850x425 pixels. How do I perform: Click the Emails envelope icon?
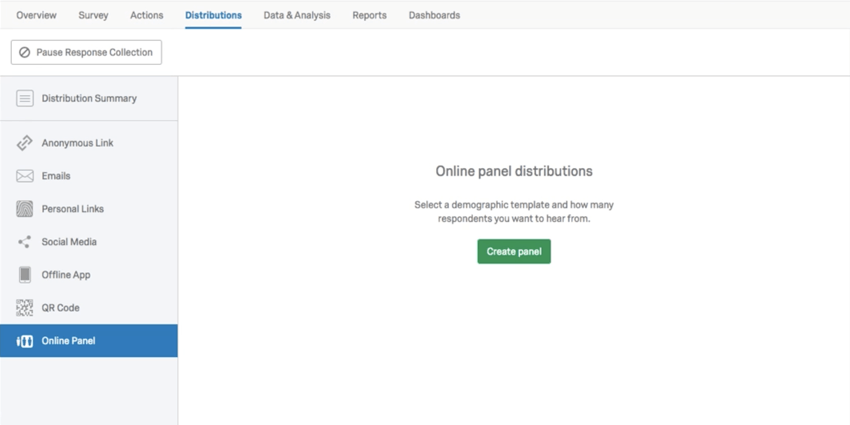(24, 176)
